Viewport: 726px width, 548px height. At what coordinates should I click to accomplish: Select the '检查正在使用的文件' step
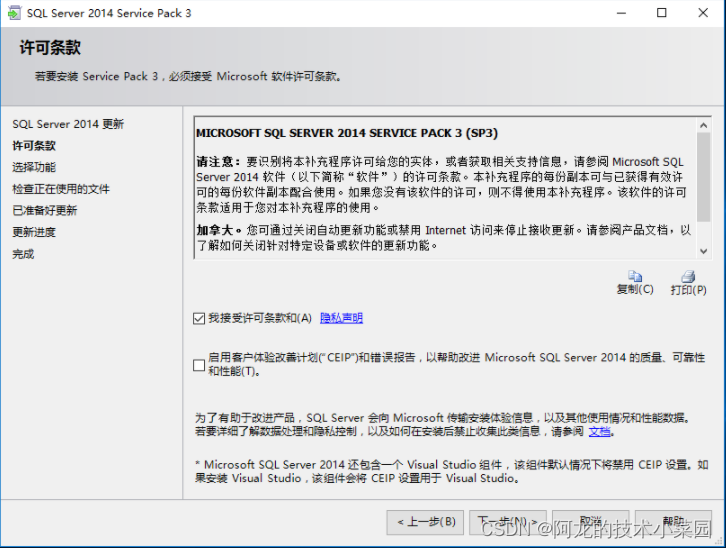point(61,189)
